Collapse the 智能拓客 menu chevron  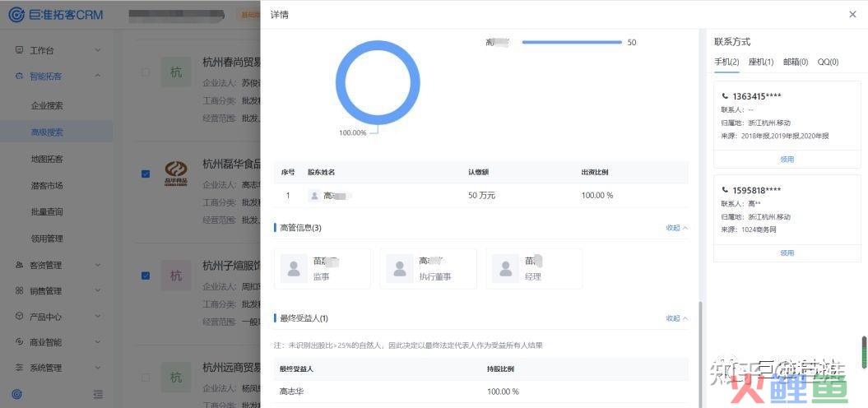point(98,76)
